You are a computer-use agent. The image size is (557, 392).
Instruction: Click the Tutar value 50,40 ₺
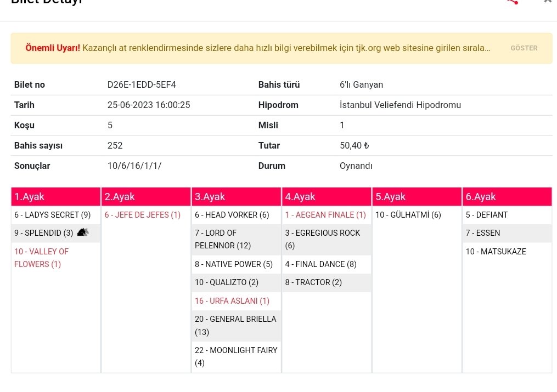coord(354,145)
